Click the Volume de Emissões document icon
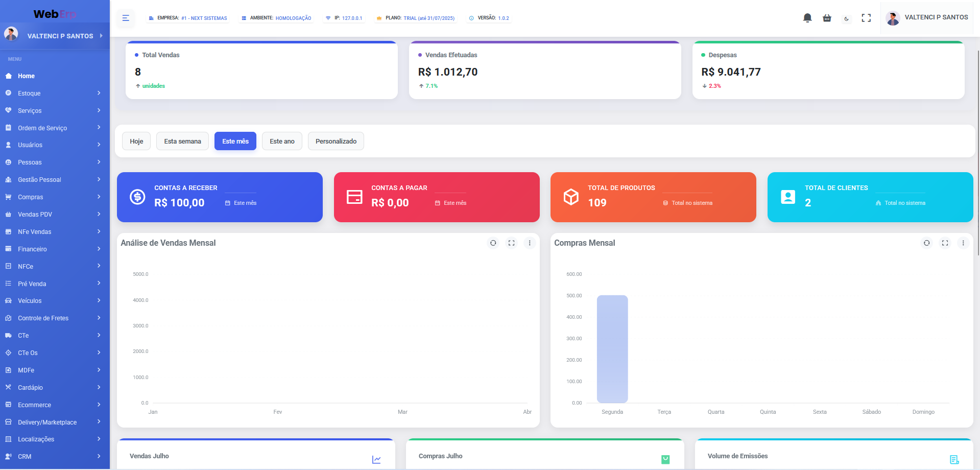980x470 pixels. coord(954,459)
